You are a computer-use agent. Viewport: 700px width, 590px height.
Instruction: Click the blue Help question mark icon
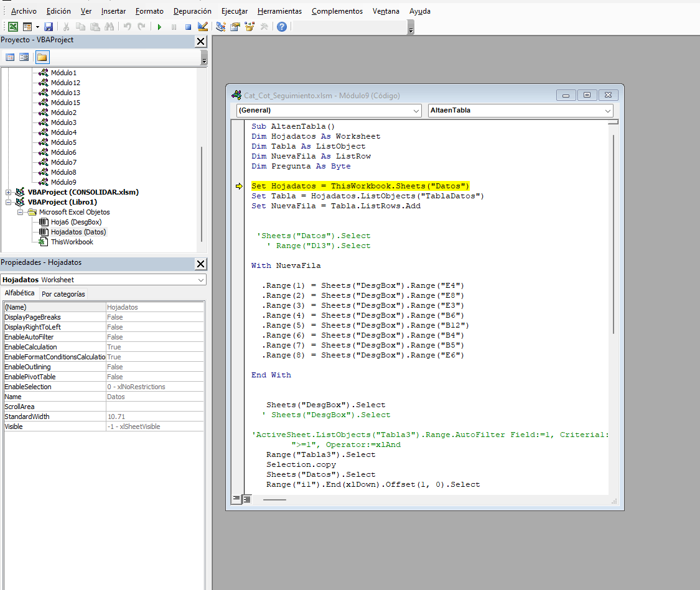point(282,27)
